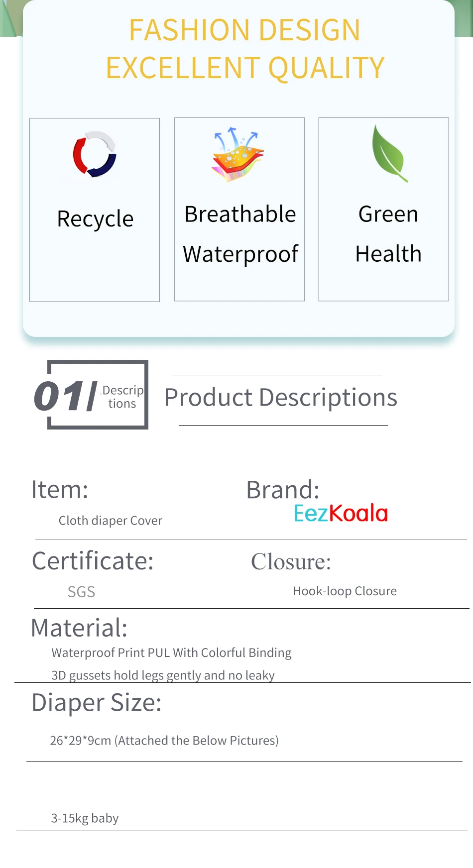Click the Diaper Size heading
The height and width of the screenshot is (868, 473).
pos(97,703)
